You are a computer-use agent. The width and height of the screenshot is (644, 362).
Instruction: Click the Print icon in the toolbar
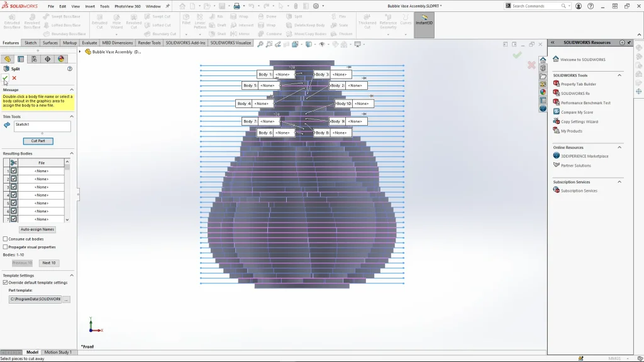[x=236, y=6]
